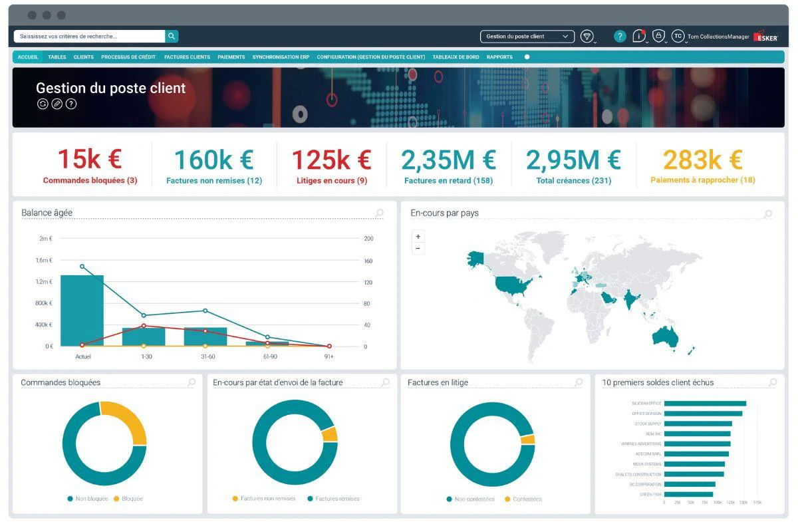Toggle Non contestées legend item
Image resolution: width=798 pixels, height=532 pixels.
coord(471,499)
